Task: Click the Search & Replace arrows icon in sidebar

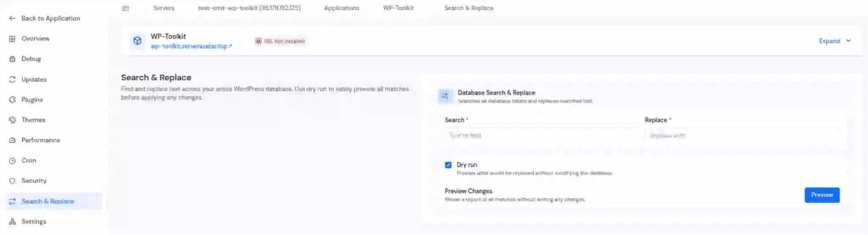Action: (12, 201)
